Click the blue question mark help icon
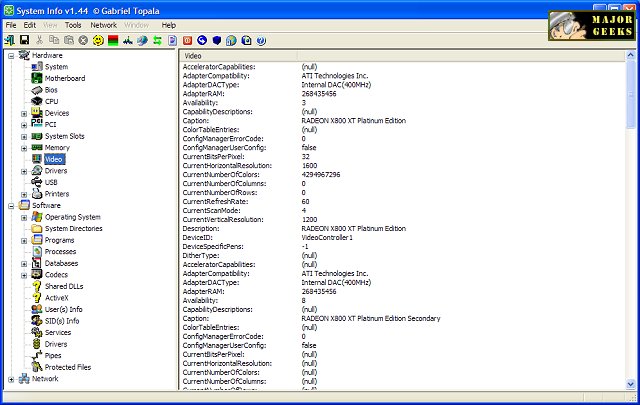Viewport: 640px width, 405px height. (x=261, y=40)
